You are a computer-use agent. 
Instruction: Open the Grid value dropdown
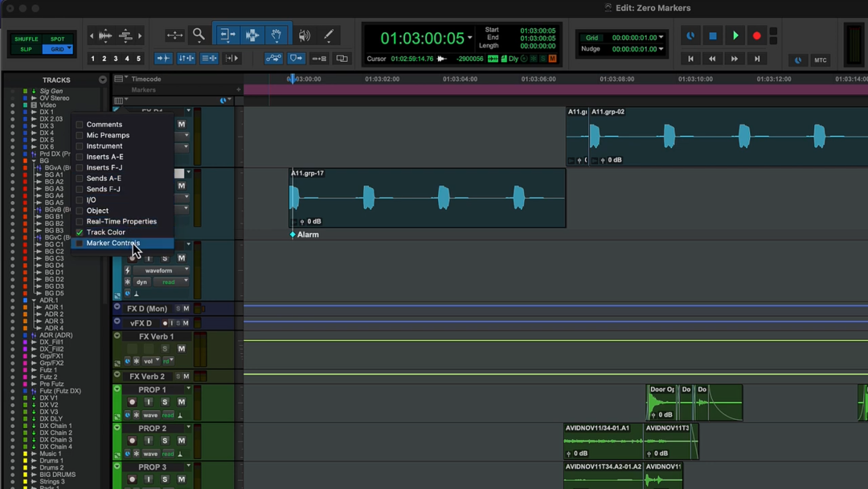[x=661, y=38]
